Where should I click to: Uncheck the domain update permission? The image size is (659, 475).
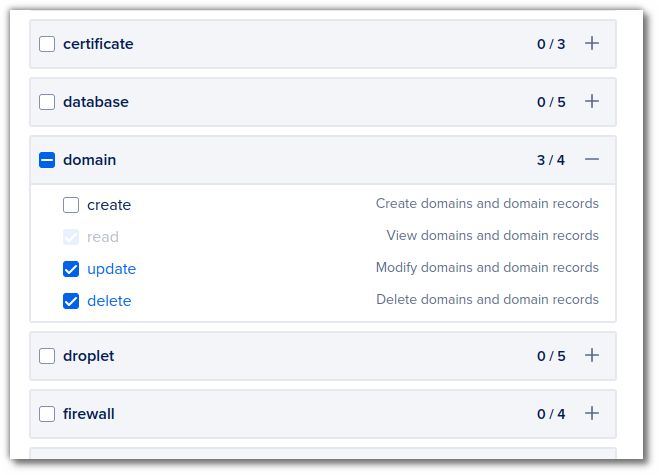tap(71, 269)
